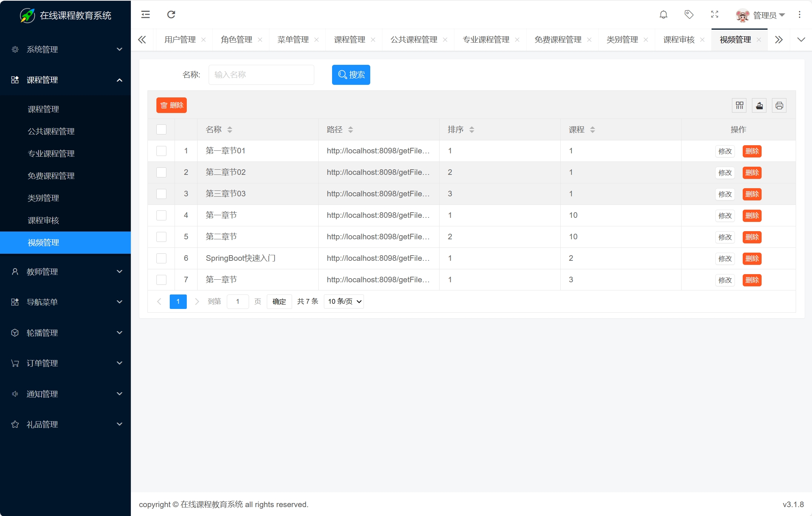Select the SpringBoot快速入门 row checkbox
The image size is (812, 516).
pos(161,259)
